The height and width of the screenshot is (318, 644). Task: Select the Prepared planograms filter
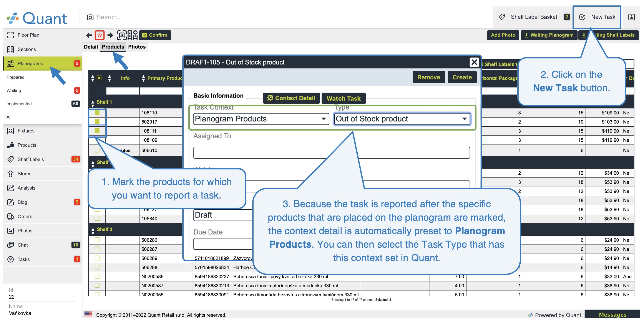coord(42,77)
